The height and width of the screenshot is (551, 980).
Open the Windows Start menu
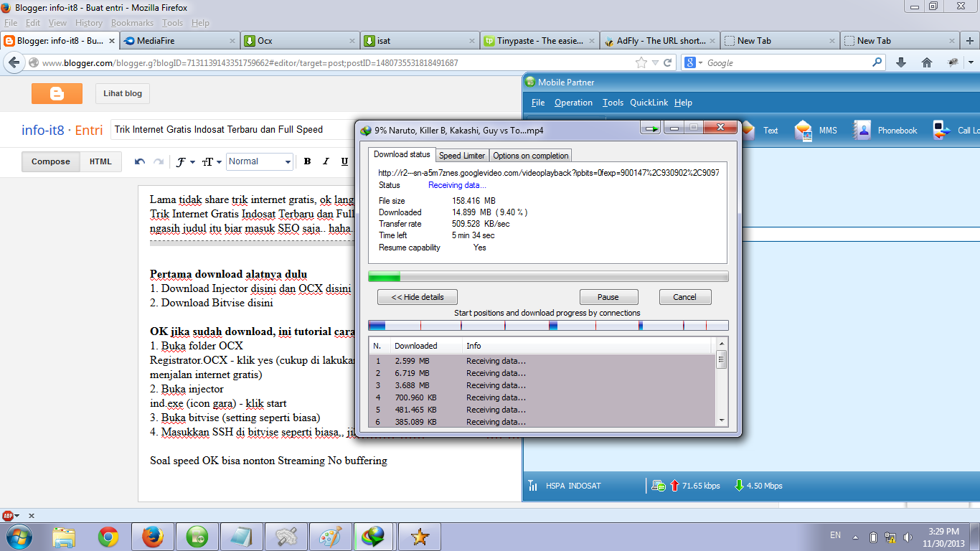(x=19, y=537)
